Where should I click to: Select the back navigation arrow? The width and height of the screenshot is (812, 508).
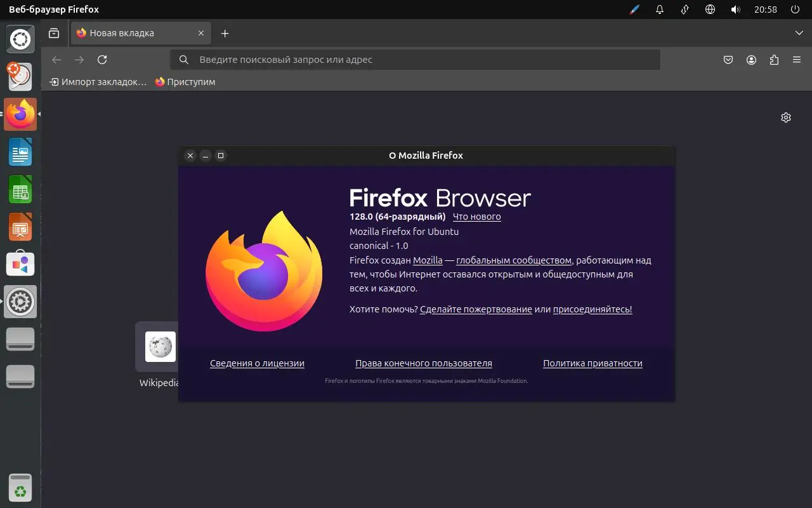(x=56, y=59)
